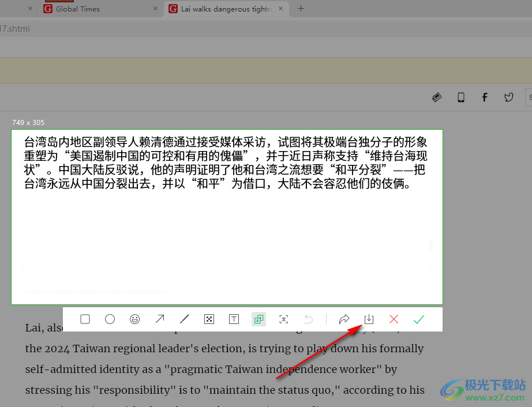This screenshot has width=532, height=407.
Task: Select the arrow drawing tool
Action: point(159,319)
